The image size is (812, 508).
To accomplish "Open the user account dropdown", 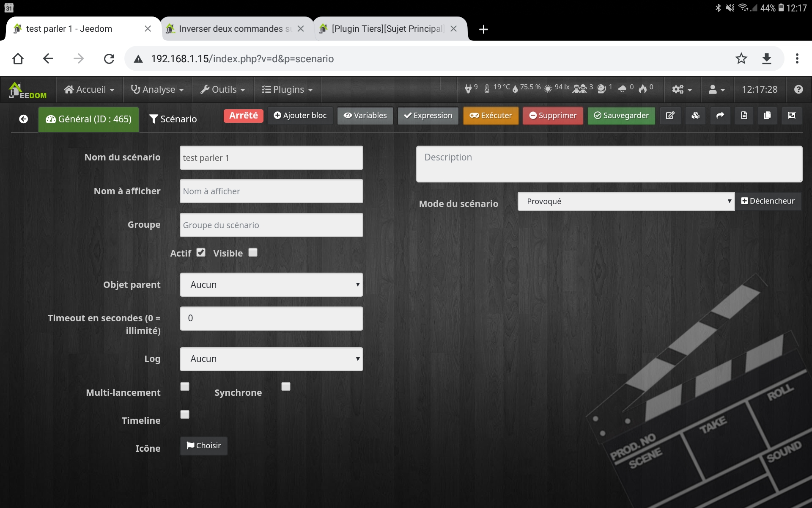I will [717, 89].
